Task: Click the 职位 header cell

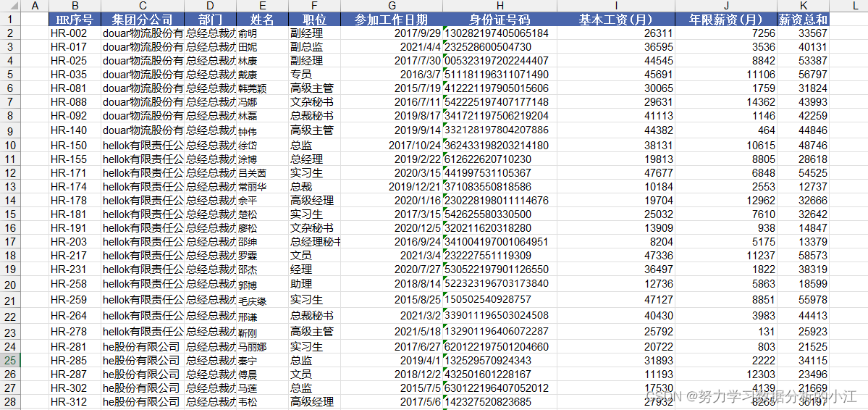Action: click(314, 20)
